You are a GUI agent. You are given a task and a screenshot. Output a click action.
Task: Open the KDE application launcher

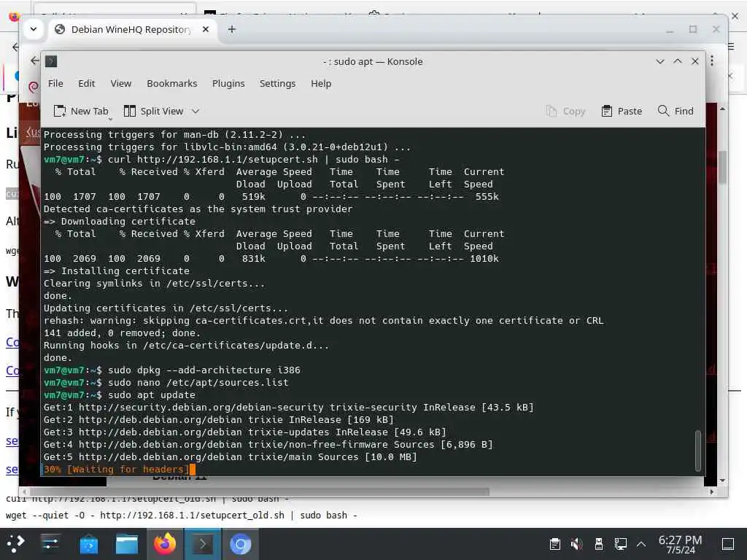coord(16,544)
